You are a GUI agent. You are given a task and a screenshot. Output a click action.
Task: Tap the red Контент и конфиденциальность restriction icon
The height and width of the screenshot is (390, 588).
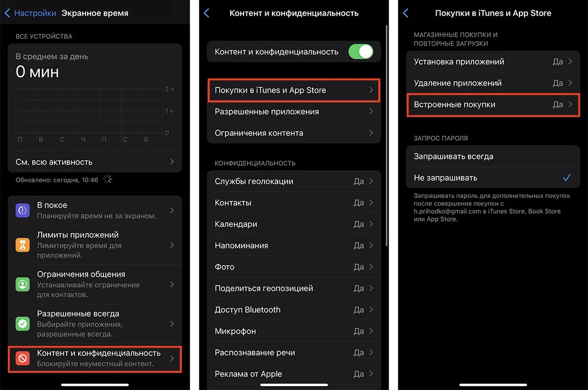[x=23, y=359]
